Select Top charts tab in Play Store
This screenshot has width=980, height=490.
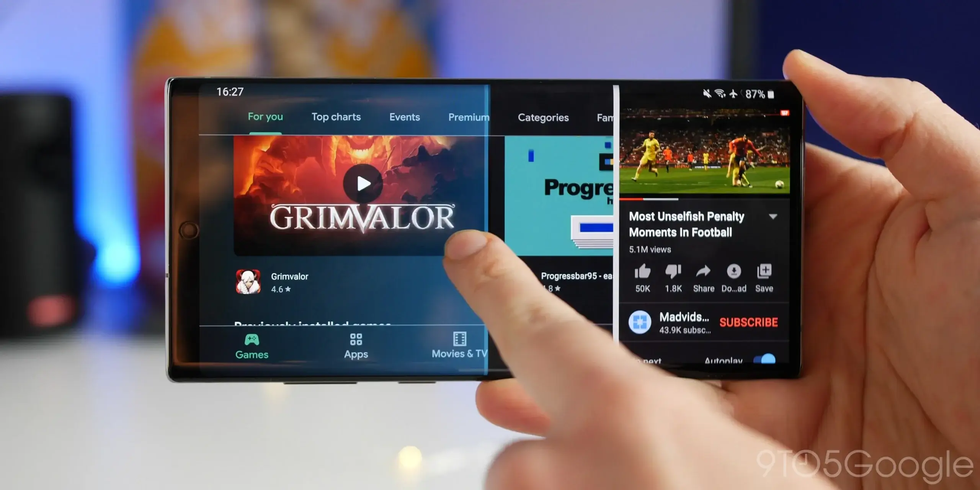coord(336,117)
